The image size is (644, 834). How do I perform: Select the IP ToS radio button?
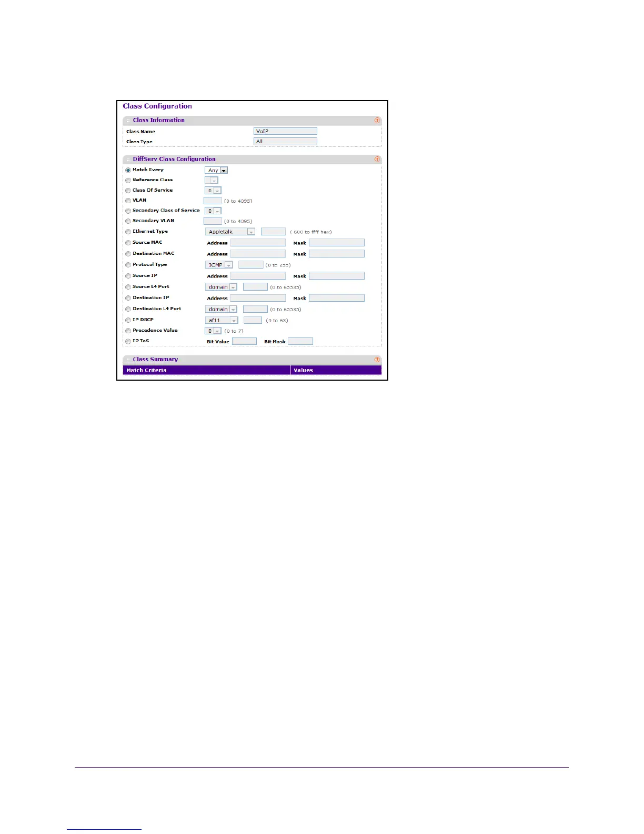coord(128,341)
